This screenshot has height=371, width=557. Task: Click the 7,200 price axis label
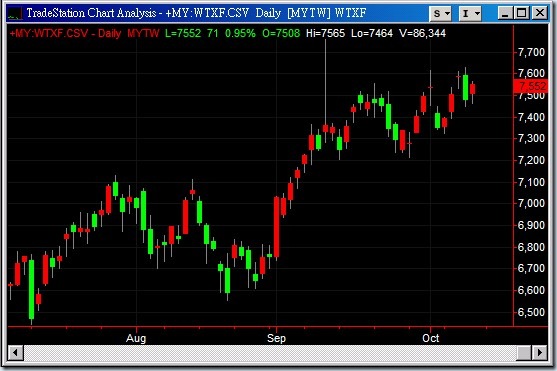click(531, 160)
